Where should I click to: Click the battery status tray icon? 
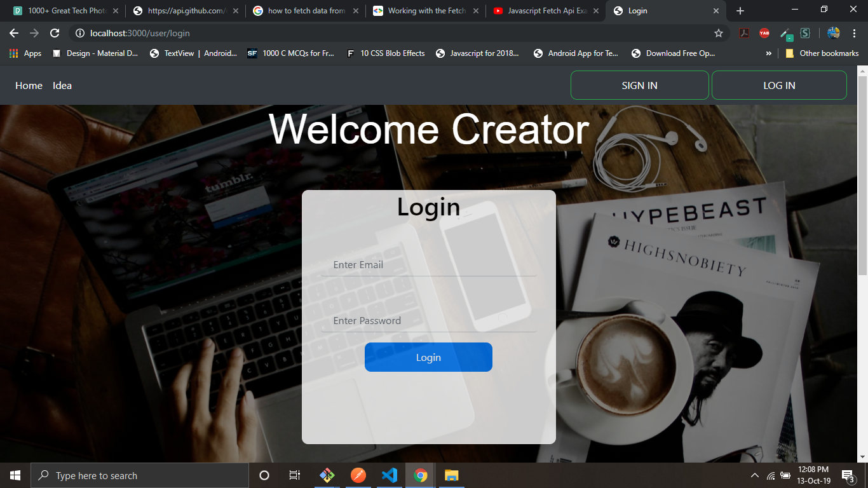click(x=786, y=475)
